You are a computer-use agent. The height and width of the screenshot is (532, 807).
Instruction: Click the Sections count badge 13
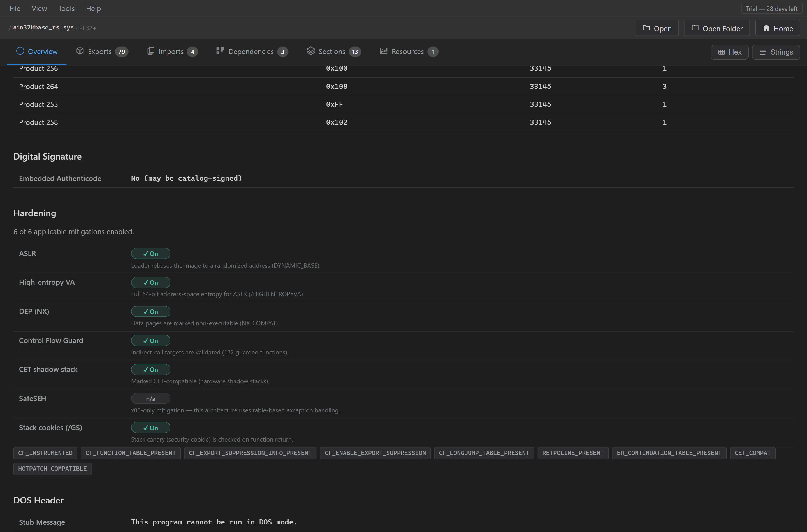(x=355, y=52)
